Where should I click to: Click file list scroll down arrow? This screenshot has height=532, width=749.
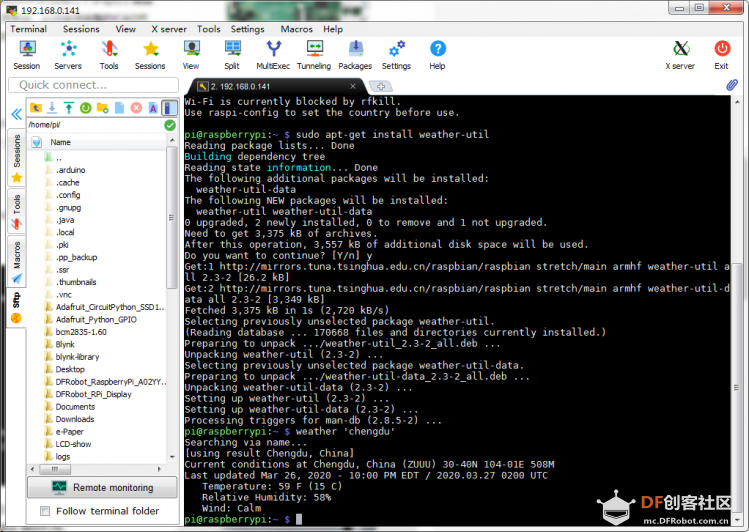click(172, 457)
